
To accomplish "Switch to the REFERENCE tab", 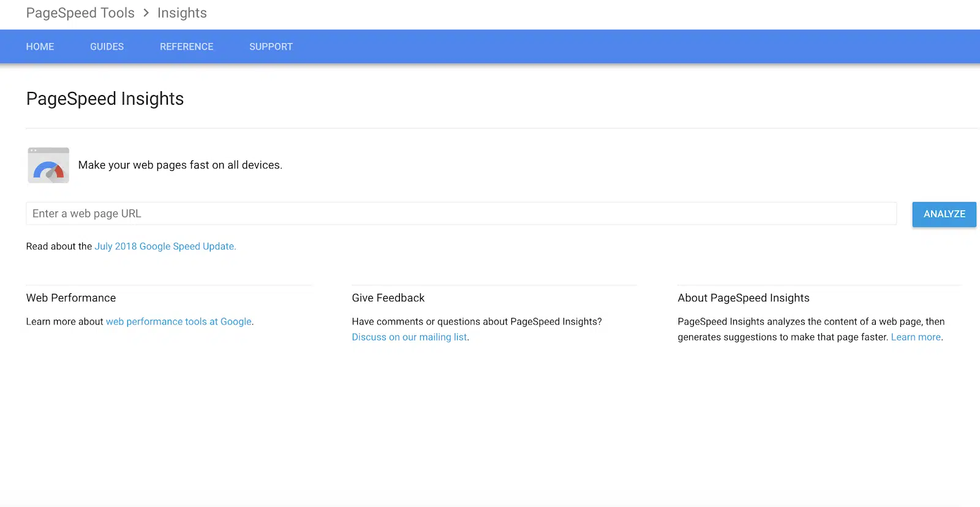I will click(x=187, y=47).
